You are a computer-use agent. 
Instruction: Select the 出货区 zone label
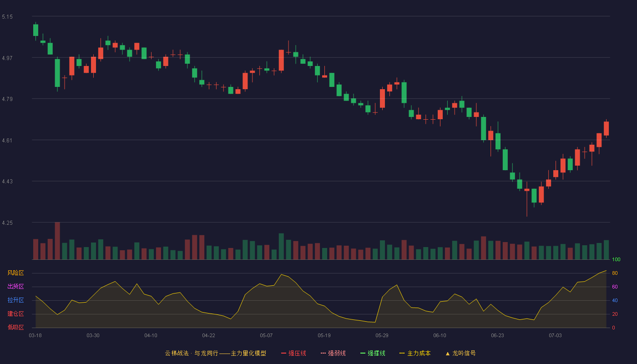coord(15,287)
